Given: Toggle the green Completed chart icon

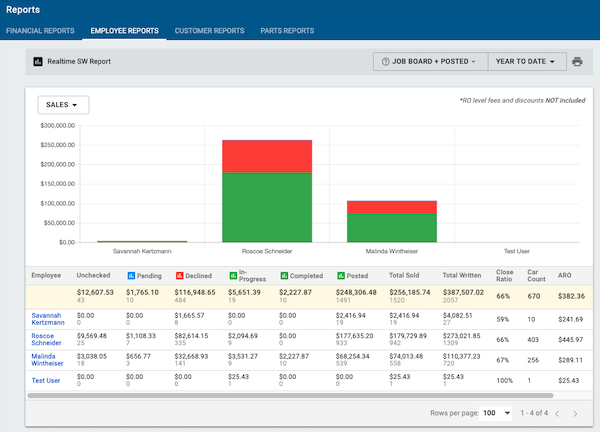Looking at the screenshot, I should [284, 276].
